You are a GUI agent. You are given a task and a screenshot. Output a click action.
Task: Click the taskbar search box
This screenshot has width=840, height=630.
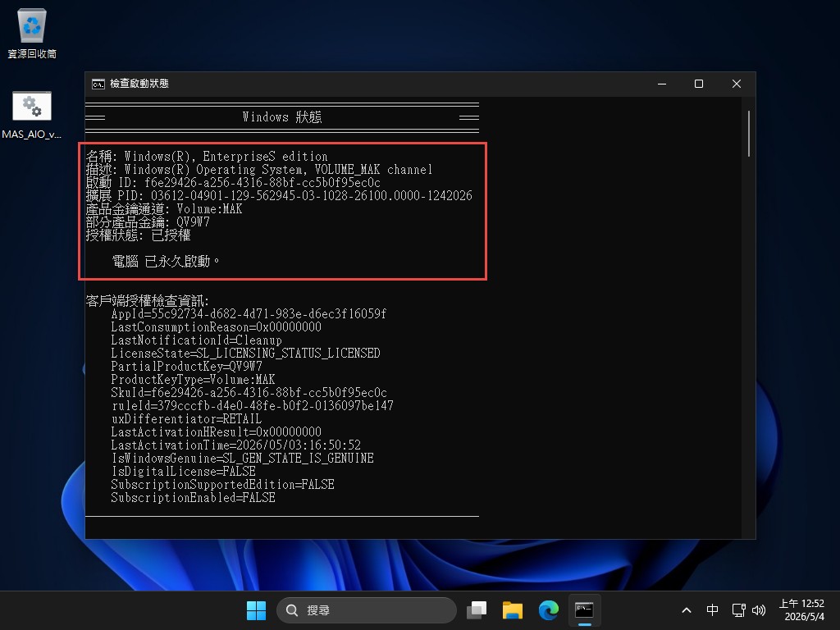point(367,610)
